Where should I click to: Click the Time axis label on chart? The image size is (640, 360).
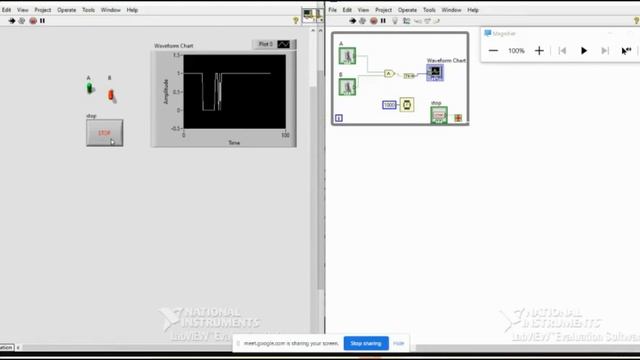point(234,142)
